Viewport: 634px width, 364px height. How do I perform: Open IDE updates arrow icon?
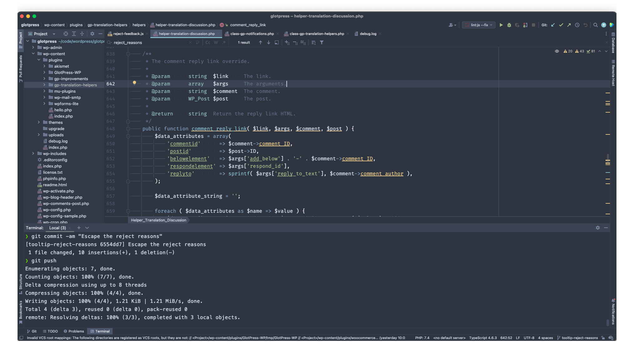[x=604, y=25]
